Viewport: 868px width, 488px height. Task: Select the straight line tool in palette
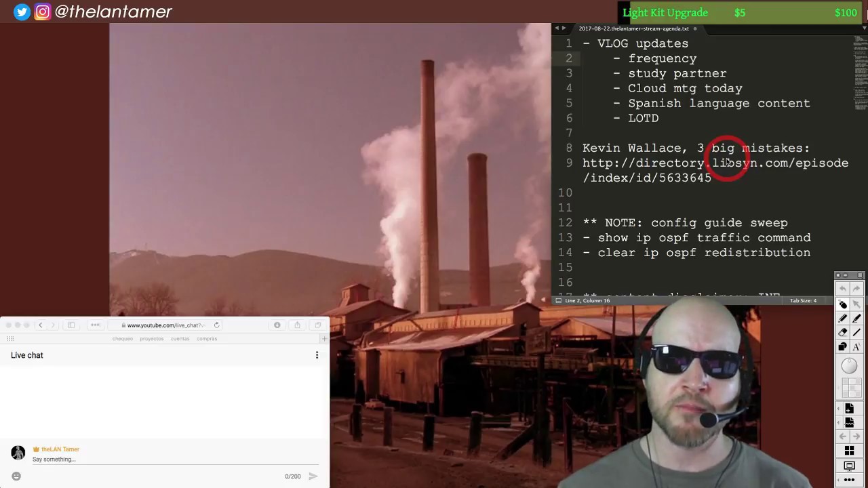click(856, 332)
